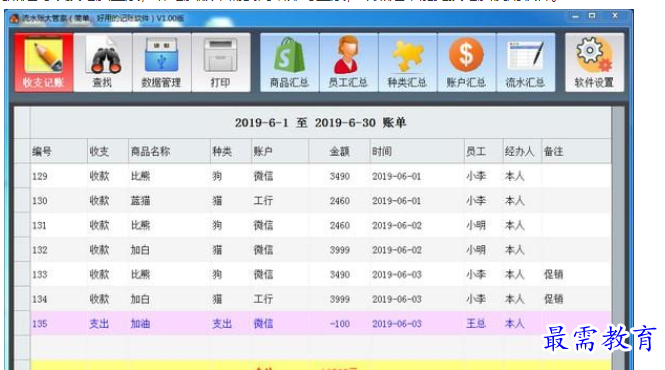Image resolution: width=665 pixels, height=370 pixels.
Task: Open 软件设置 gear icon
Action: 594,62
